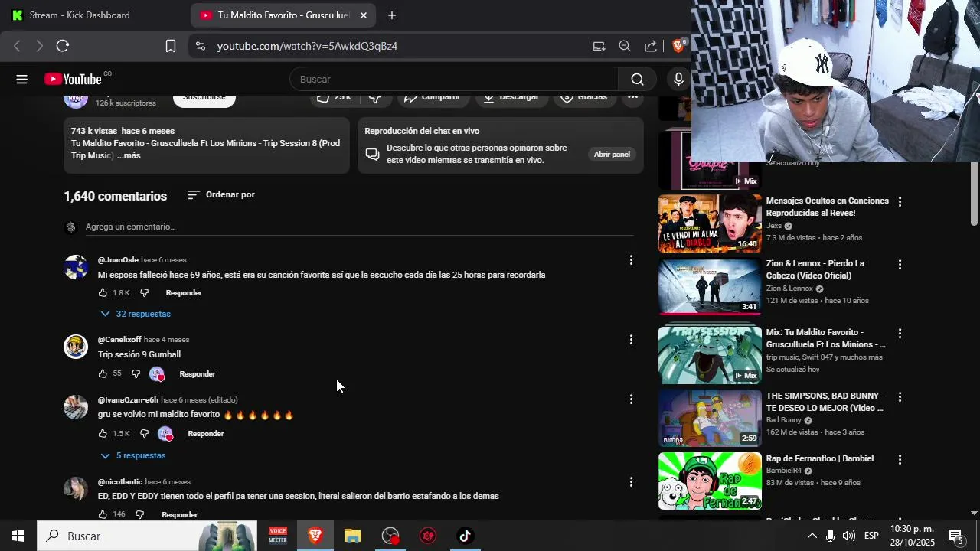The width and height of the screenshot is (980, 551).
Task: Show hidden system tray icons chevron
Action: pos(812,536)
